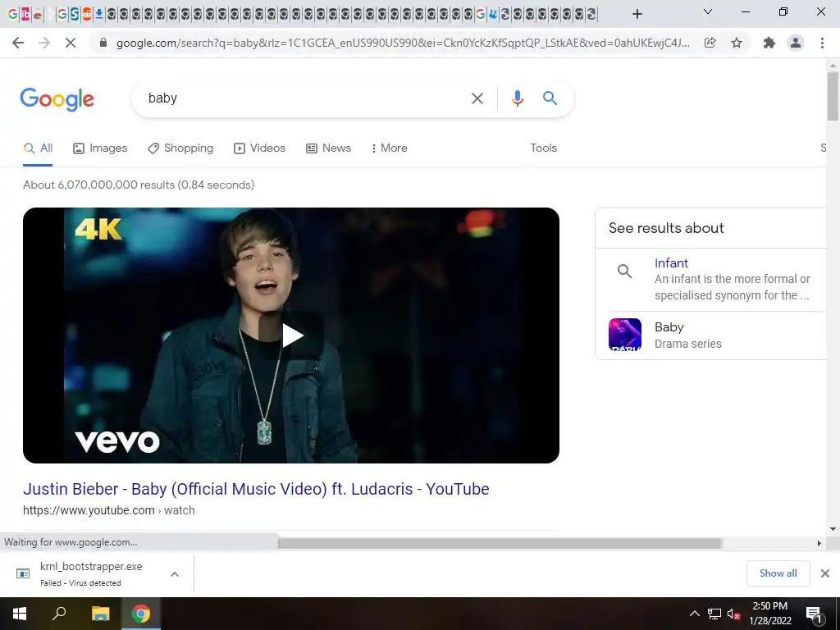Open Justin Bieber Baby YouTube link
This screenshot has height=630, width=840.
tap(256, 489)
